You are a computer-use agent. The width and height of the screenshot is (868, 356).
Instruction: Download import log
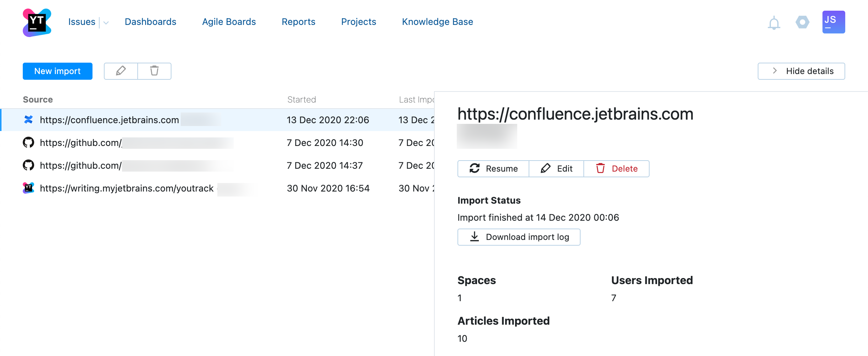coord(519,237)
